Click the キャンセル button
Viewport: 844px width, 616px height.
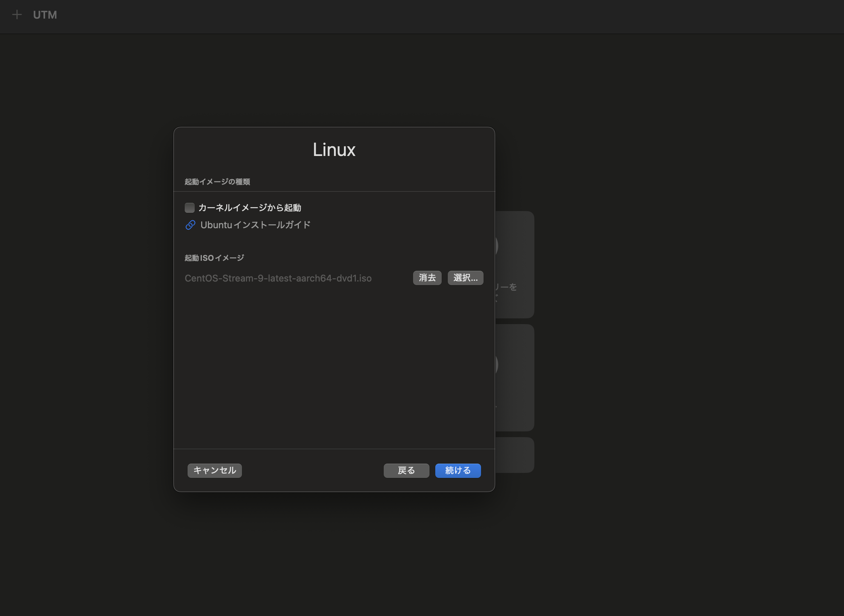pos(214,470)
